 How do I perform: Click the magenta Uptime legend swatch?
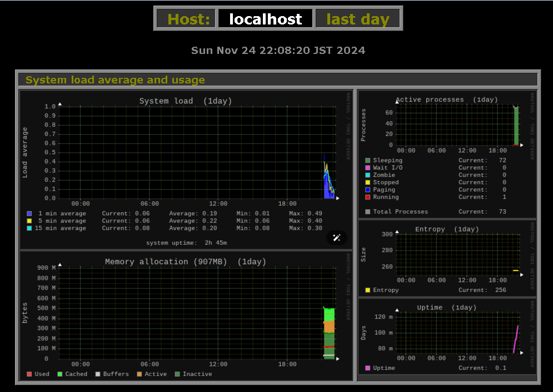click(x=368, y=368)
